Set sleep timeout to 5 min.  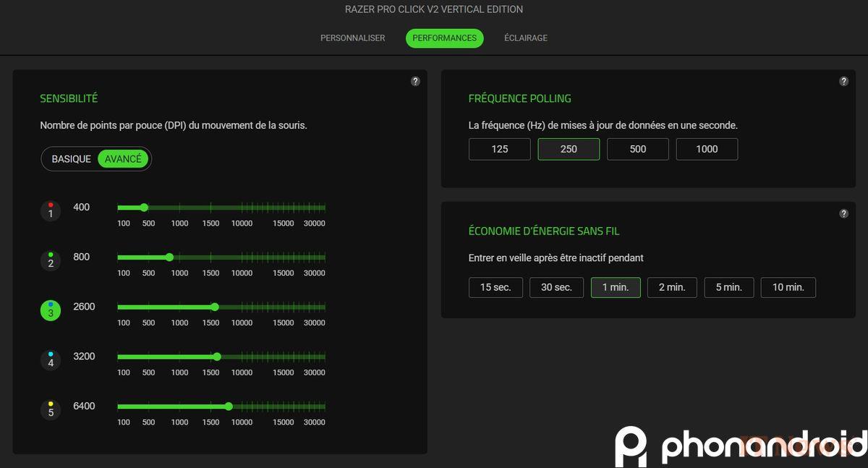[729, 287]
